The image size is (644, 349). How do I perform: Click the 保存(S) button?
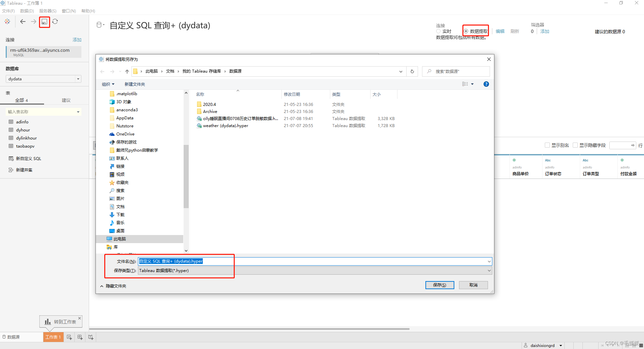point(440,285)
